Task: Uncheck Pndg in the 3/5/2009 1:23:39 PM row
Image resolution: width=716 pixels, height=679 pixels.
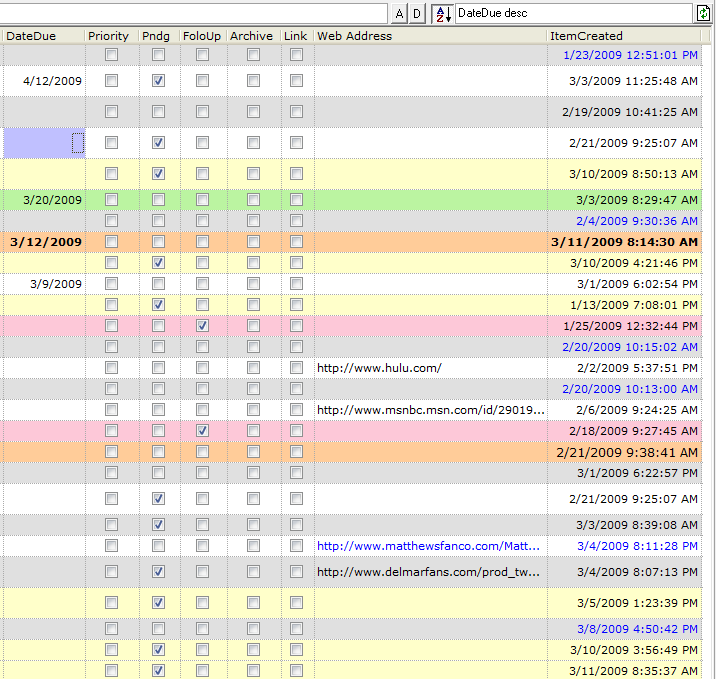Action: (x=158, y=603)
